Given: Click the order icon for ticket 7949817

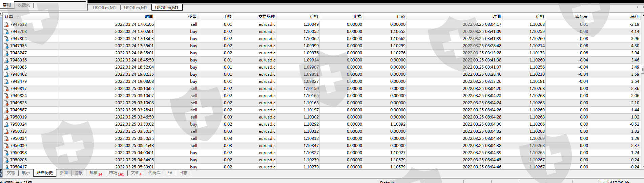Looking at the screenshot, I should click(6, 89).
